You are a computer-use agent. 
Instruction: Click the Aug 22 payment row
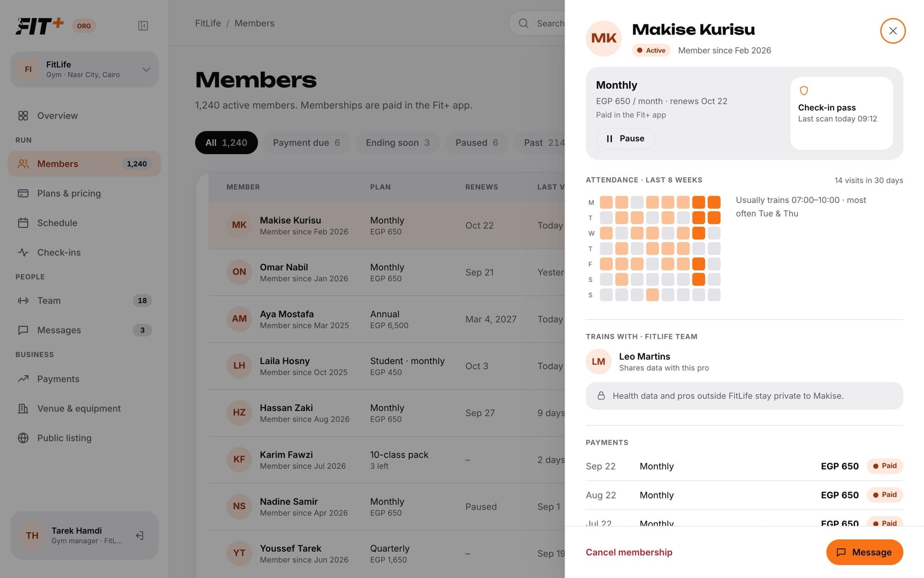[744, 495]
